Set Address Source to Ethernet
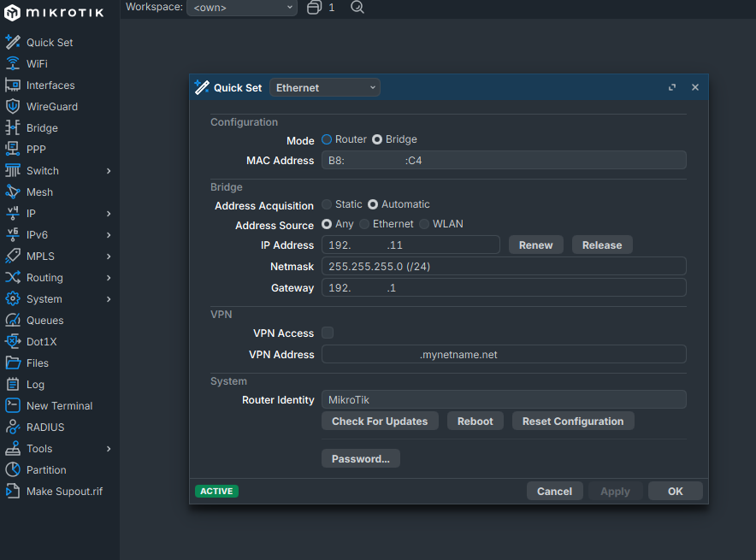 click(x=364, y=224)
